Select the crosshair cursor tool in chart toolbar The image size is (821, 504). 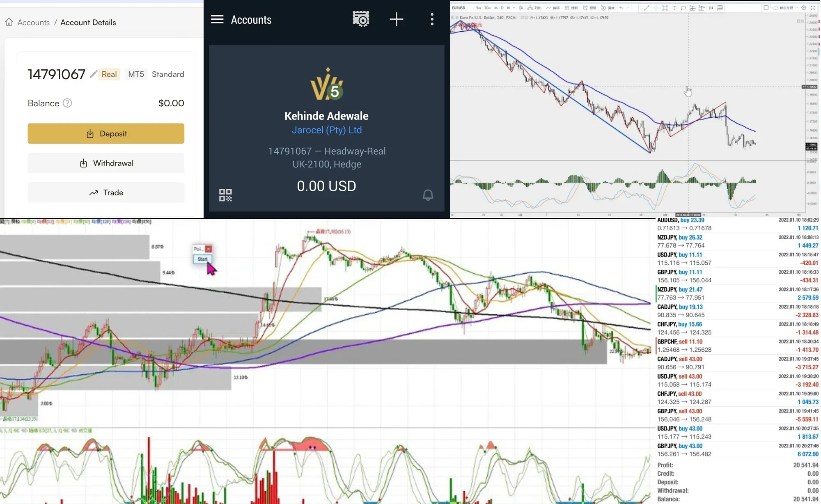pyautogui.click(x=656, y=8)
